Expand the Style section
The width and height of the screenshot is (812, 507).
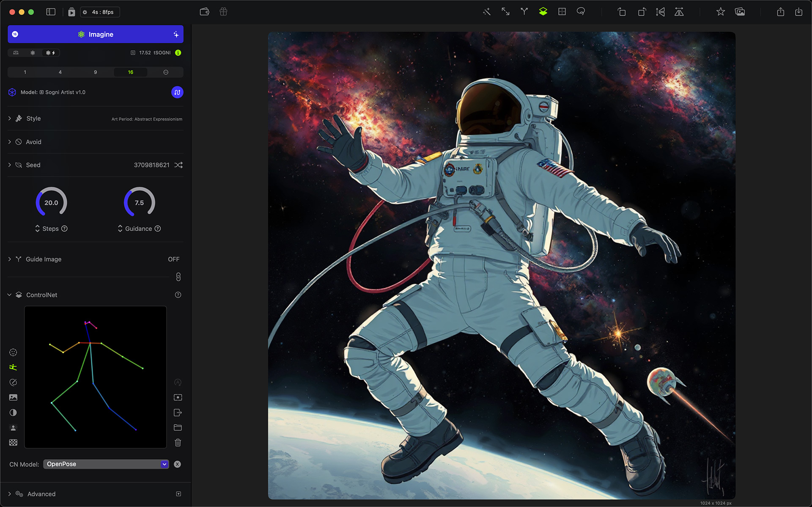[10, 118]
